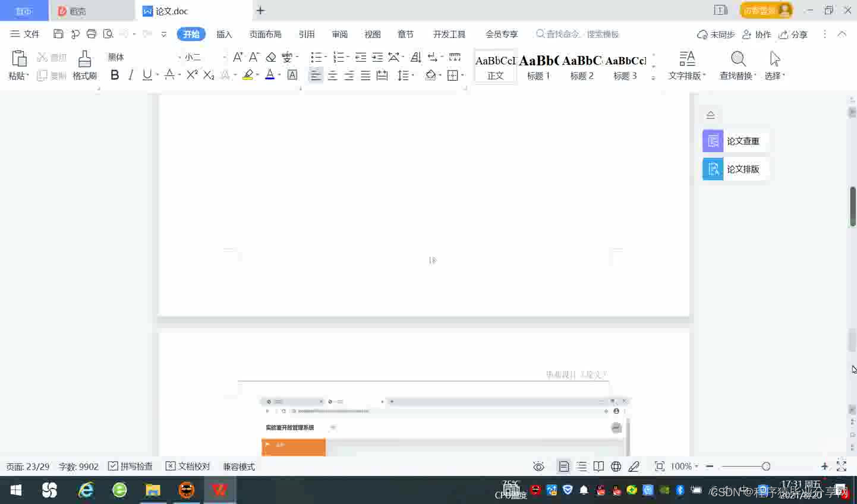
Task: Click the Sort icon in the ribbon
Action: point(416,57)
